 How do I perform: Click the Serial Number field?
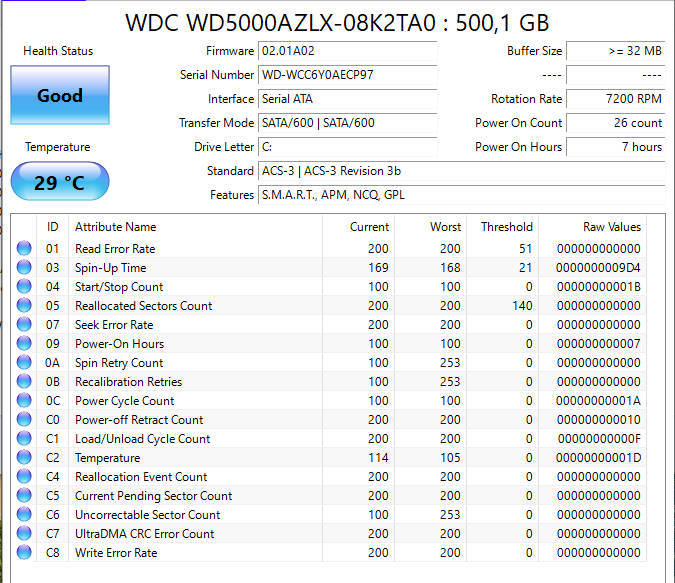point(347,75)
